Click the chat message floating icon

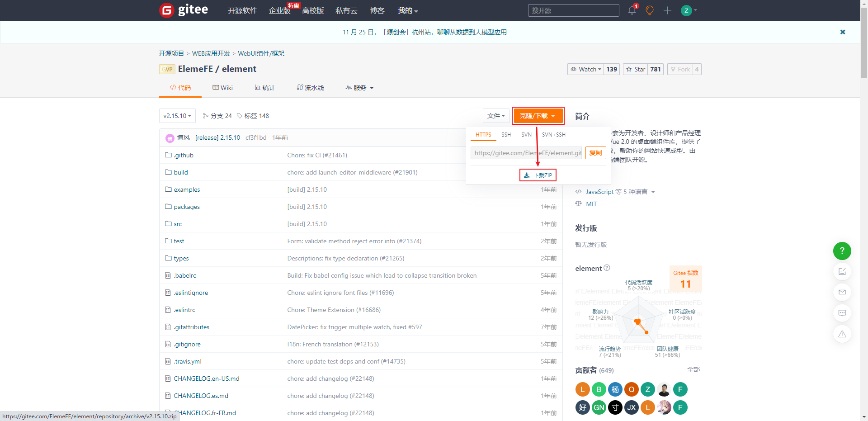click(842, 313)
